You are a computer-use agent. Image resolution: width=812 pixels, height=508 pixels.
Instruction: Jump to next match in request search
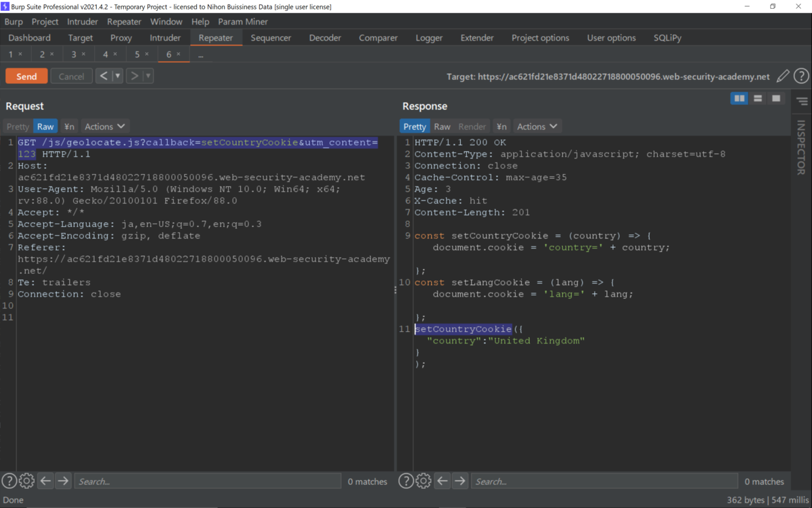click(63, 481)
